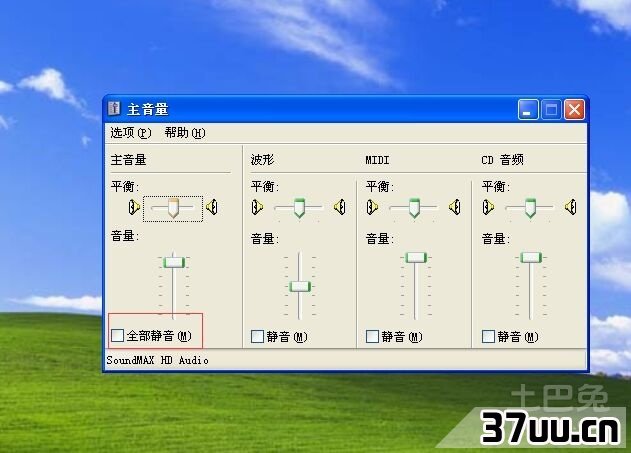Click the 主音量 volume slider thumb
The height and width of the screenshot is (453, 631).
174,263
